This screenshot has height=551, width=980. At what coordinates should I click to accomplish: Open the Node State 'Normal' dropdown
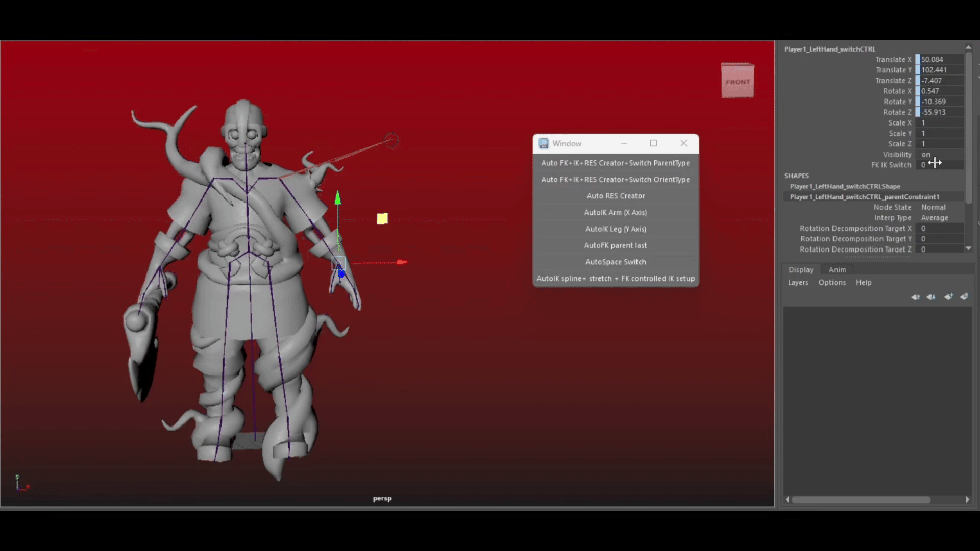click(x=933, y=207)
